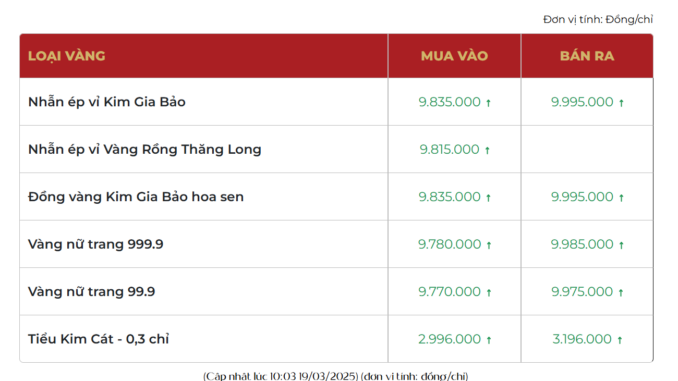
Task: Click the LOẠI VÀNG column header
Action: pos(67,56)
